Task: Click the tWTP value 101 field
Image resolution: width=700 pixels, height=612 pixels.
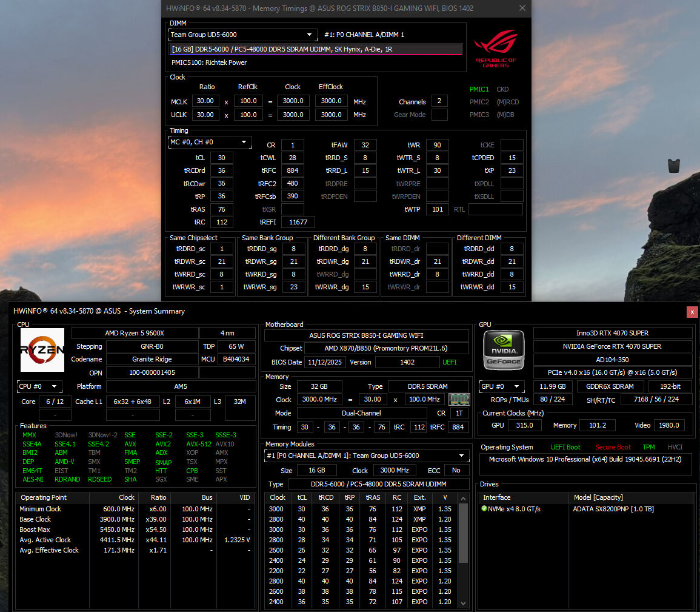Action: (438, 209)
